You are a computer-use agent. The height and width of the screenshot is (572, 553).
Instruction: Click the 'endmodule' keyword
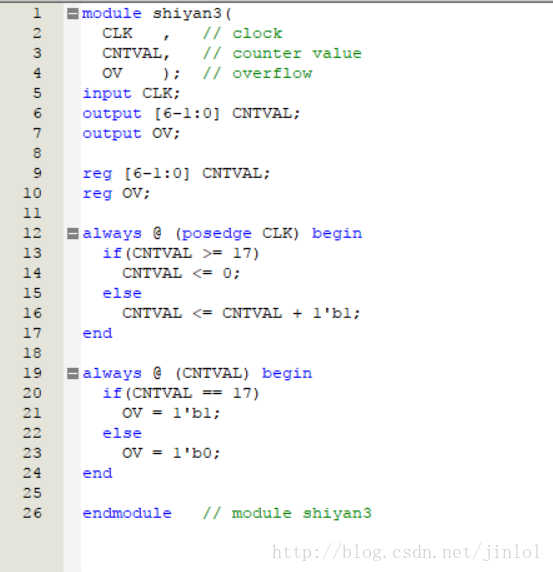[127, 513]
